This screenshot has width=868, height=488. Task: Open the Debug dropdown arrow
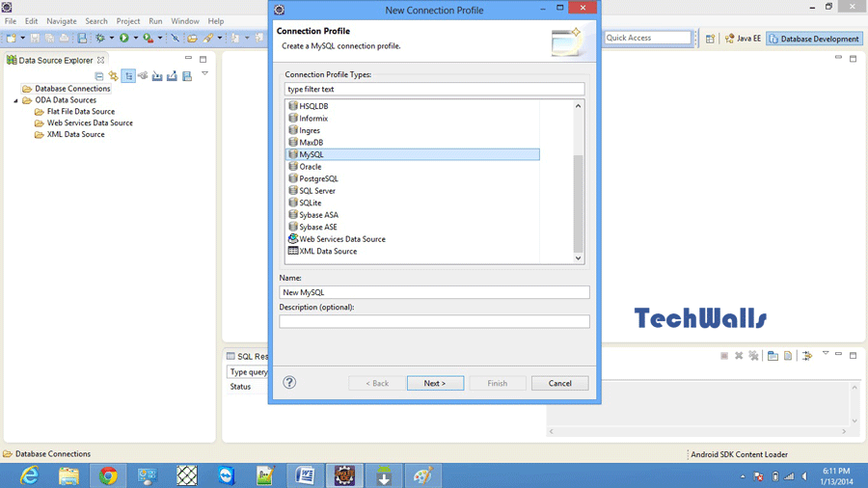coord(111,39)
